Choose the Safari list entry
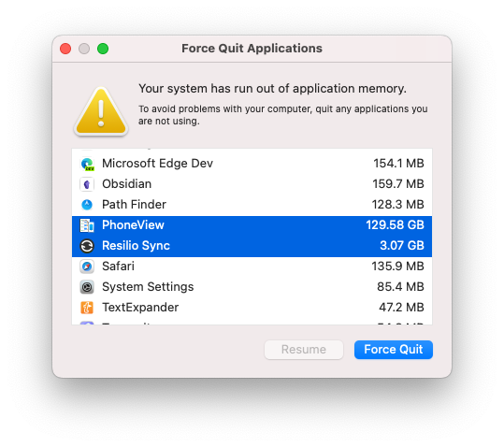 click(252, 267)
